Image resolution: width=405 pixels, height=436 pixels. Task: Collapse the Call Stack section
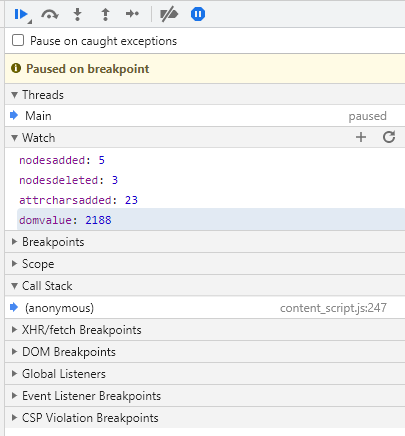coord(14,286)
